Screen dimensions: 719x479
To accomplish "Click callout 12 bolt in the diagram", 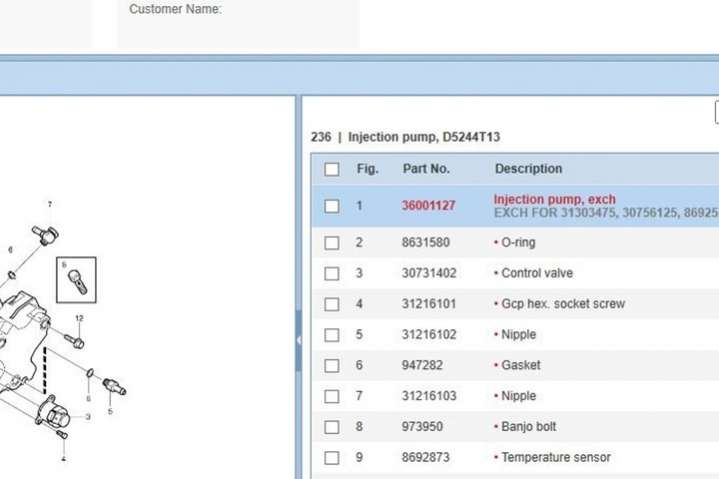I will [79, 319].
